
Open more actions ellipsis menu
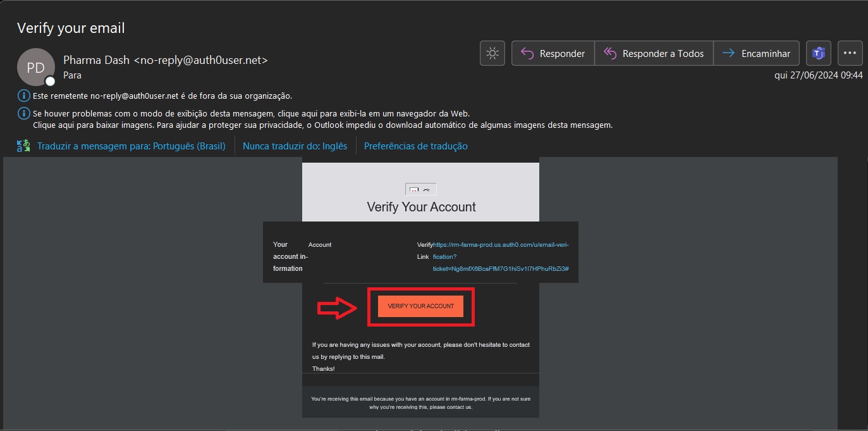click(x=850, y=54)
